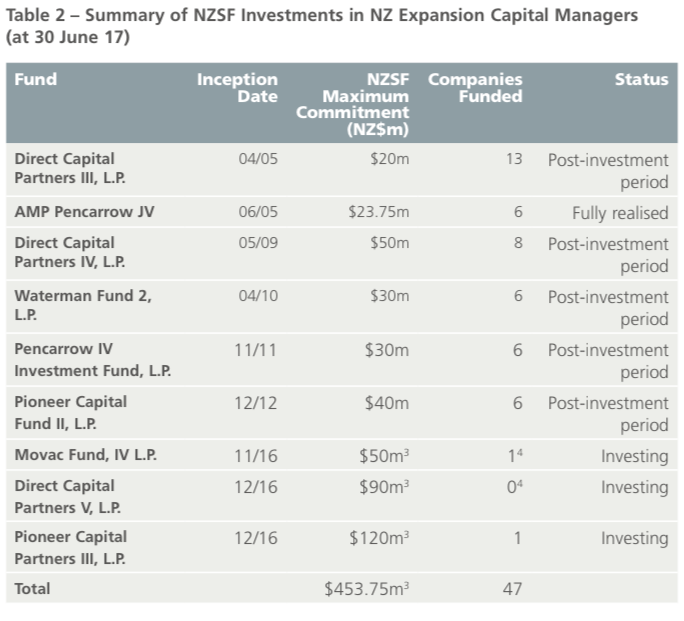Click the "$453.75m" total commitment value
Viewport: 684px width, 621px height.
[x=366, y=590]
